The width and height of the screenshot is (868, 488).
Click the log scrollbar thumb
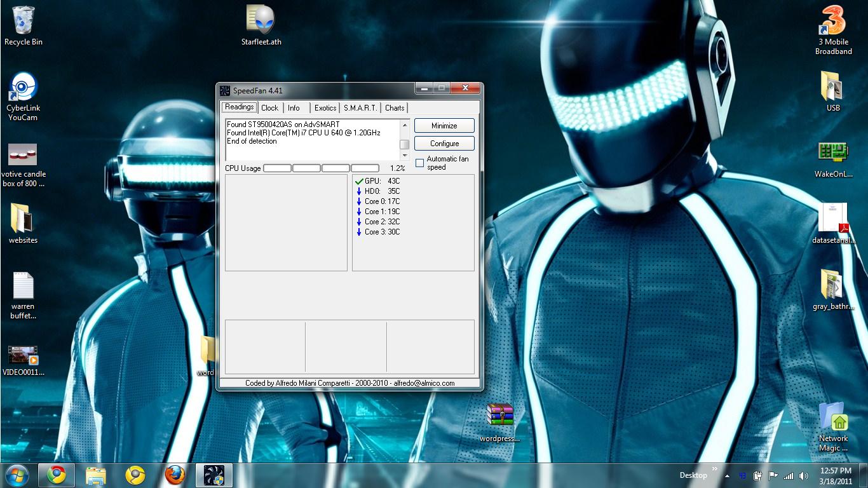point(404,144)
